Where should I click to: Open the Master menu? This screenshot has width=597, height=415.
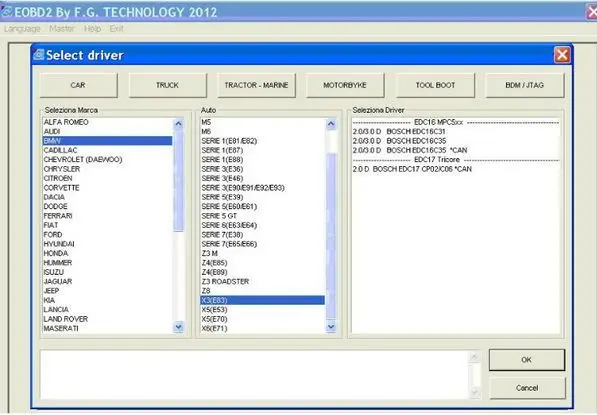coord(62,29)
